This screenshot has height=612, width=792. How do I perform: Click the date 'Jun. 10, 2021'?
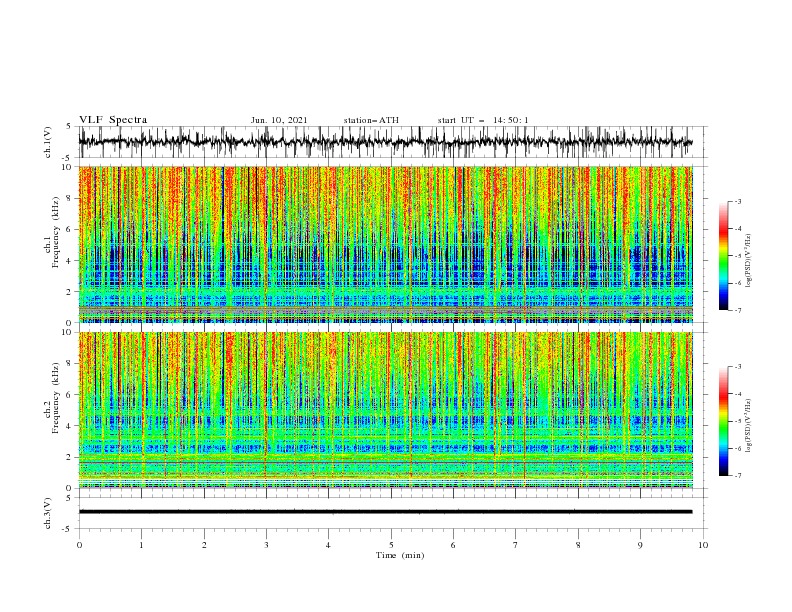[279, 120]
